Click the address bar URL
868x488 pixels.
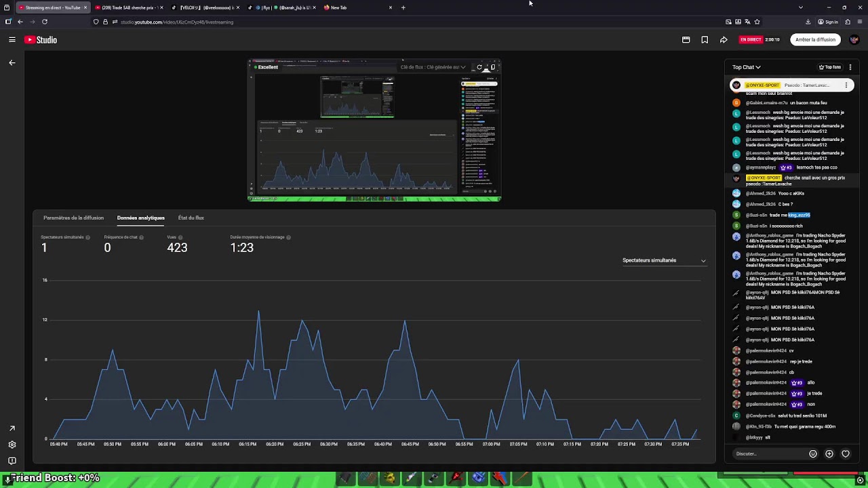point(176,22)
